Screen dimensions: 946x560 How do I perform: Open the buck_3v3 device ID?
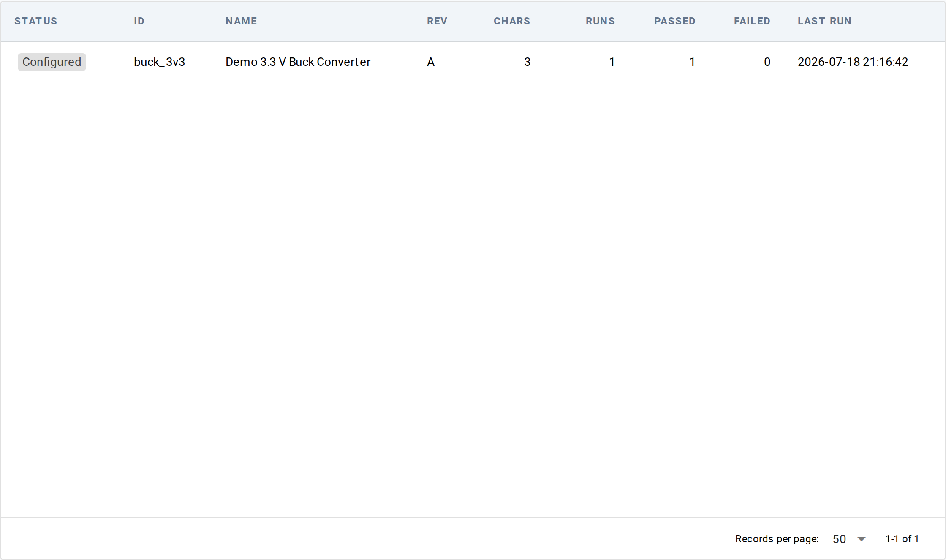tap(160, 62)
